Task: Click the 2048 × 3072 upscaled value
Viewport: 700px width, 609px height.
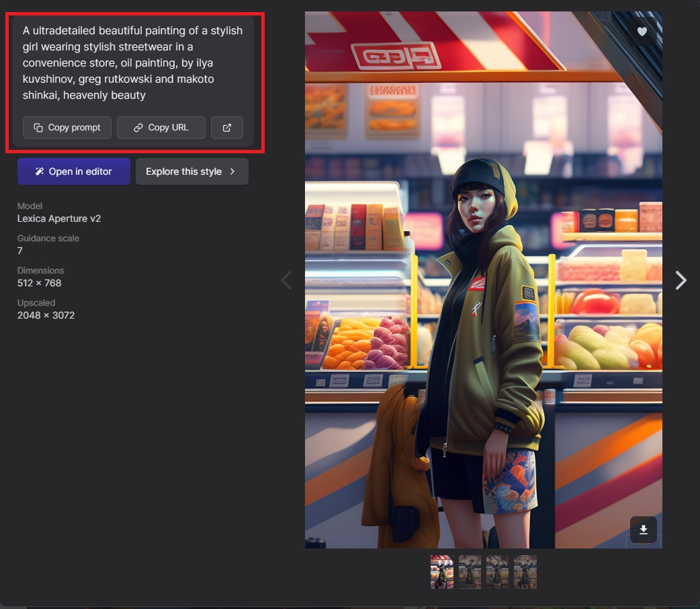Action: [x=46, y=315]
